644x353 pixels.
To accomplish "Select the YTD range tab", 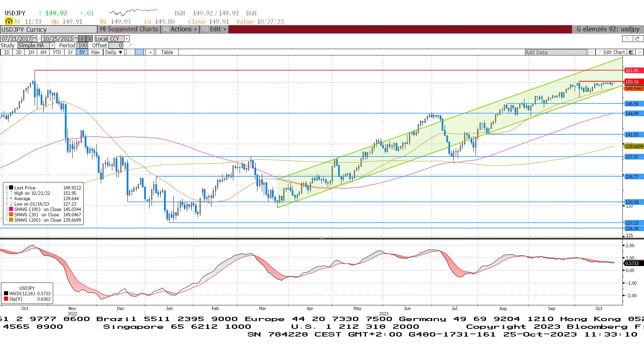I will coord(57,52).
